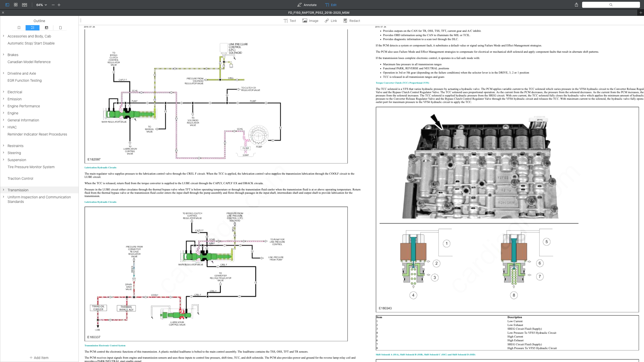The width and height of the screenshot is (644, 362).
Task: Open Canadian Model Reference entry
Action: pyautogui.click(x=29, y=62)
